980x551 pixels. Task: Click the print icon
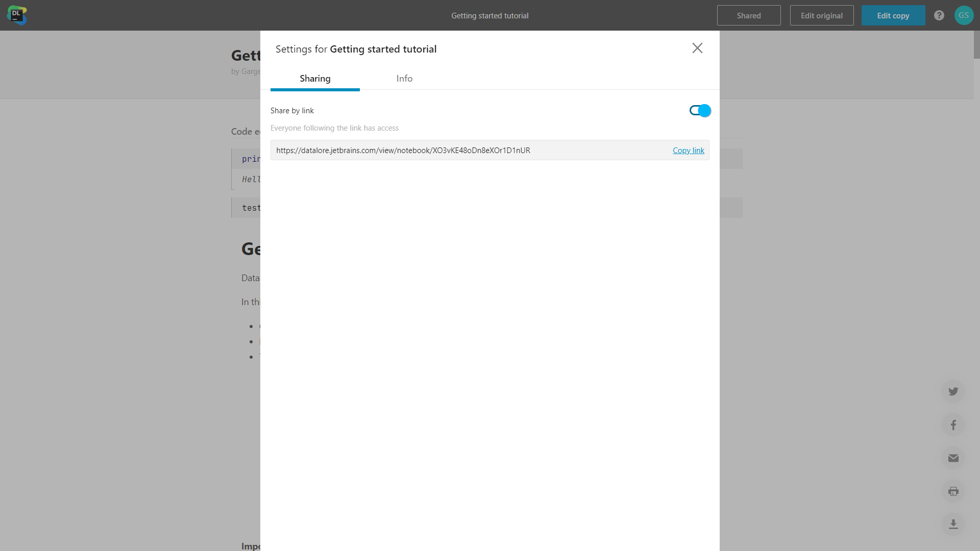coord(954,491)
